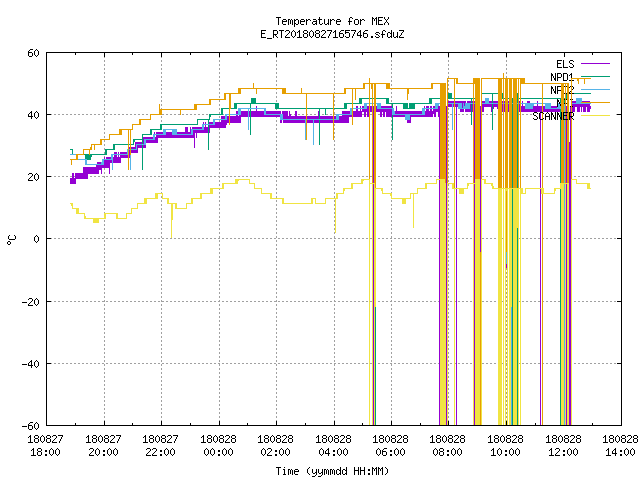
Task: Click the 20:00 x-axis time label
Action: coord(103,452)
